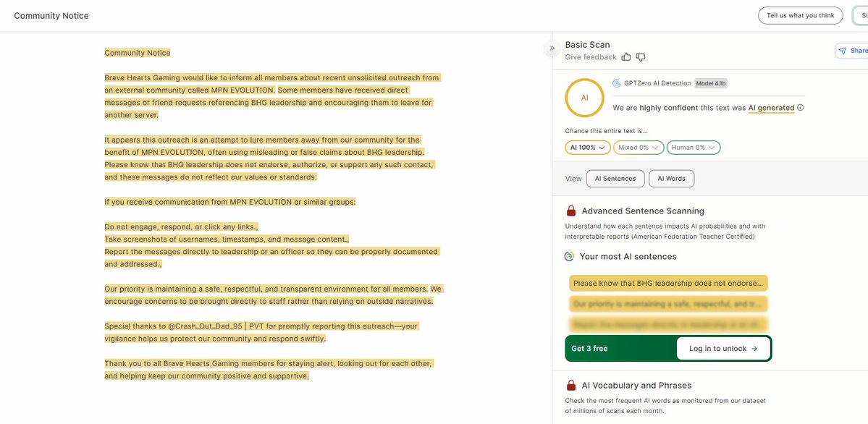
Task: Click the colorful ring icon near Your most AI sentences
Action: 569,256
